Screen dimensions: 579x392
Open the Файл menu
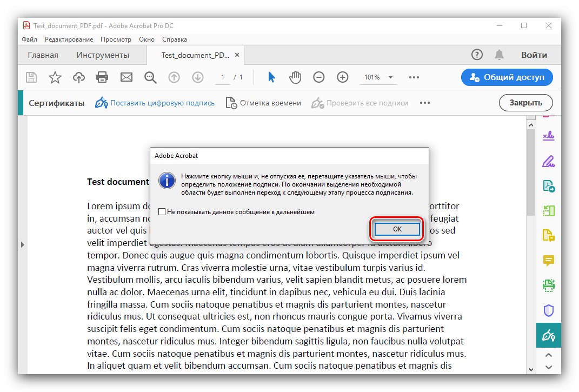(30, 39)
